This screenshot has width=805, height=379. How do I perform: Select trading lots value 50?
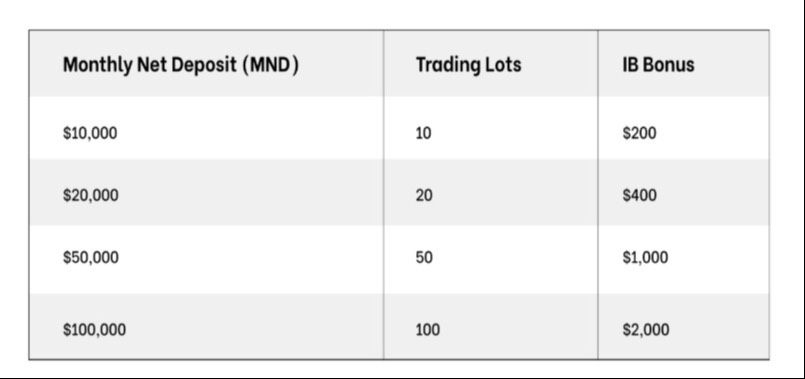(424, 257)
